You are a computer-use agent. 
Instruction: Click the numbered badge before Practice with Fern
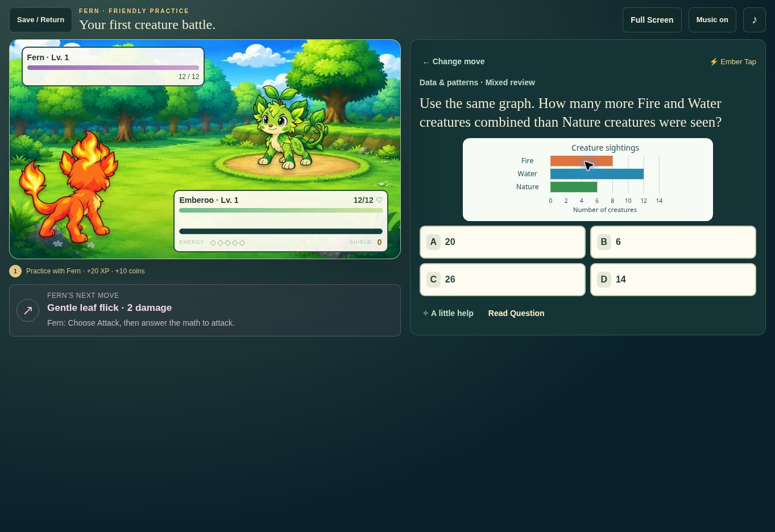[15, 271]
